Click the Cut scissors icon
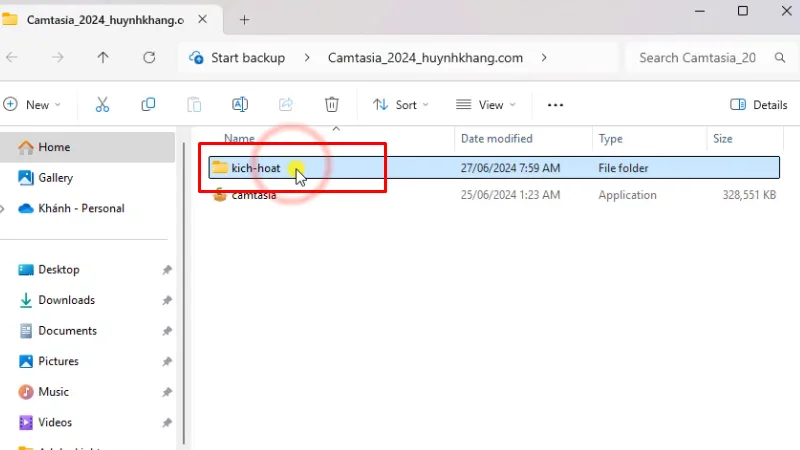800x450 pixels. point(102,104)
